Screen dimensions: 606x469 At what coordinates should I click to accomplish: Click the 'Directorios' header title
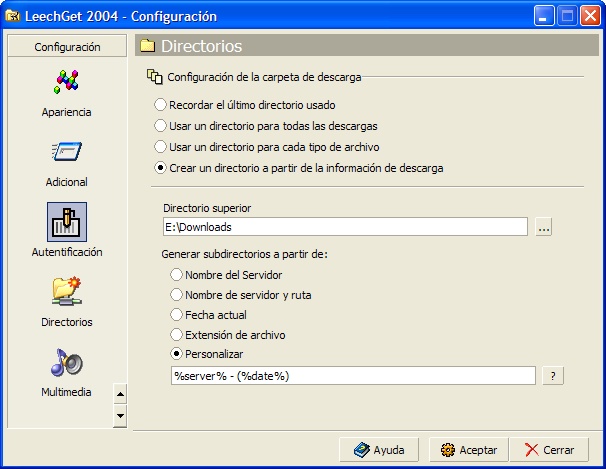201,46
